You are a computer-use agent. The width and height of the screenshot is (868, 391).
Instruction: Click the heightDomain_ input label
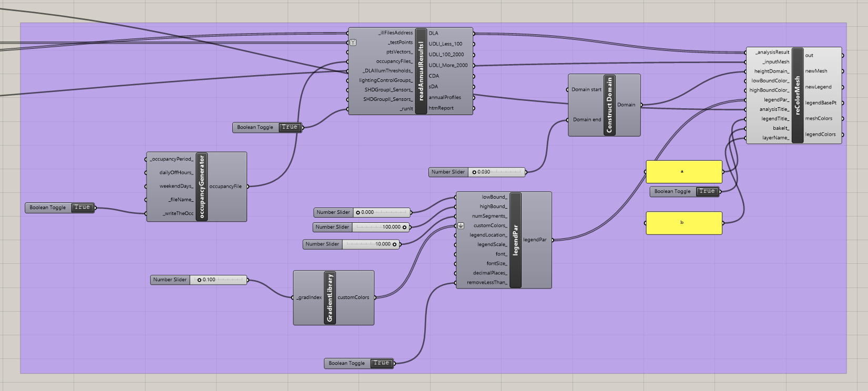pos(772,71)
